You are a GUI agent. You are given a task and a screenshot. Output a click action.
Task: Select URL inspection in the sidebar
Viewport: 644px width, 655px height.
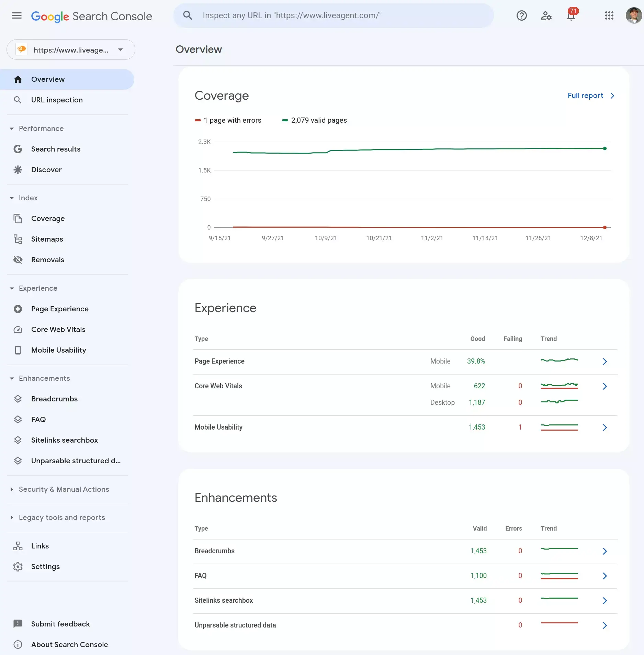click(x=57, y=100)
